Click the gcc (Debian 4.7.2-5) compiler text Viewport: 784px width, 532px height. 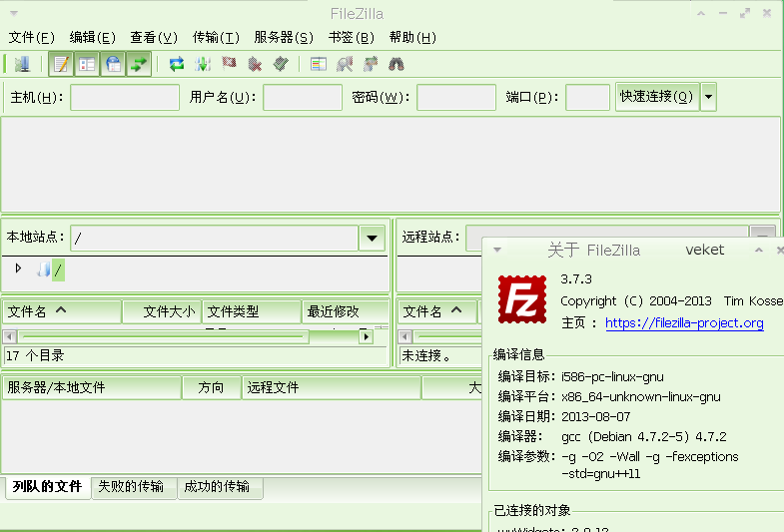click(644, 437)
